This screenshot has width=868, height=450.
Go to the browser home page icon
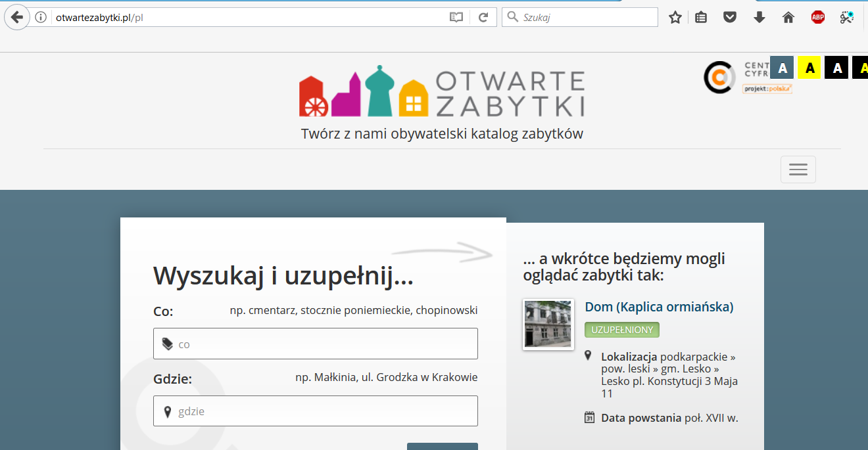(x=788, y=18)
